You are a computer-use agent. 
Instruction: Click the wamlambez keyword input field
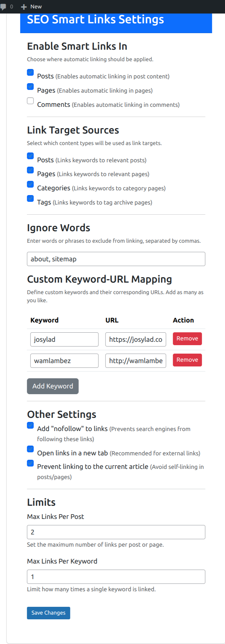click(x=64, y=361)
